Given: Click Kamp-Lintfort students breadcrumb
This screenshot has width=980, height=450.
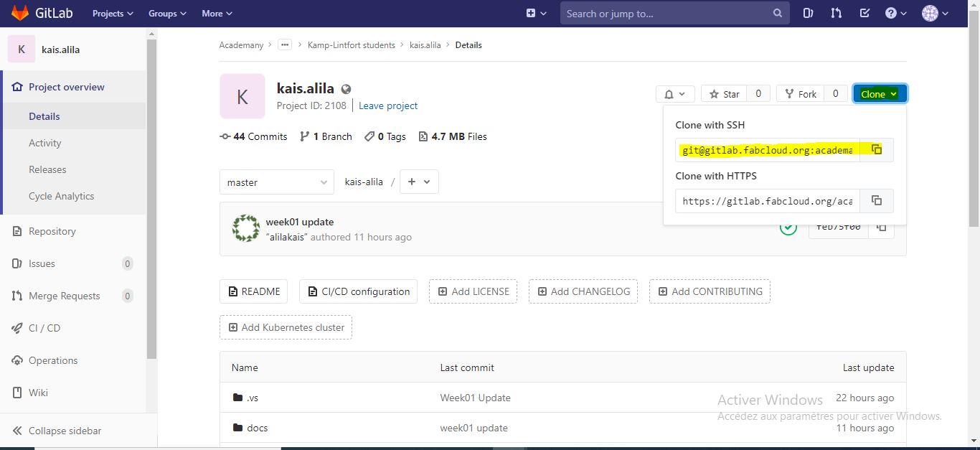Looking at the screenshot, I should click(352, 45).
